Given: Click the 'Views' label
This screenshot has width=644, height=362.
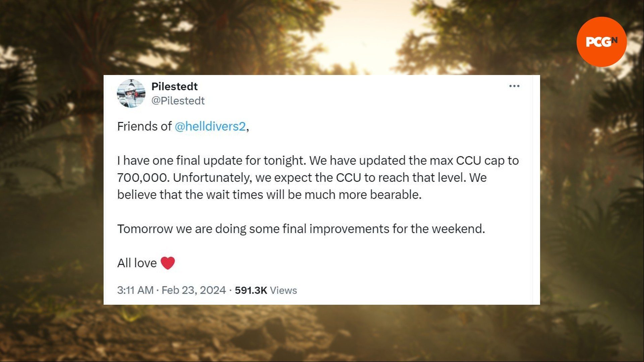Looking at the screenshot, I should 283,290.
